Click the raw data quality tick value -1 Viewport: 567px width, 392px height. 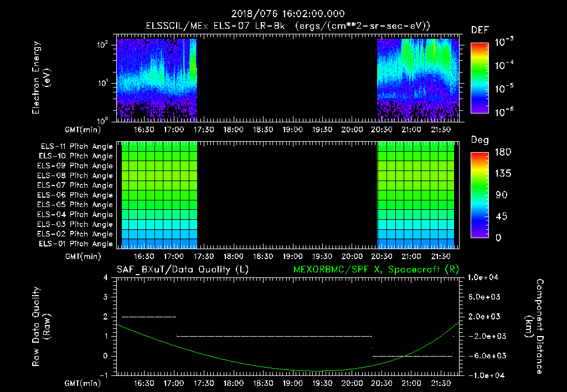pos(104,375)
